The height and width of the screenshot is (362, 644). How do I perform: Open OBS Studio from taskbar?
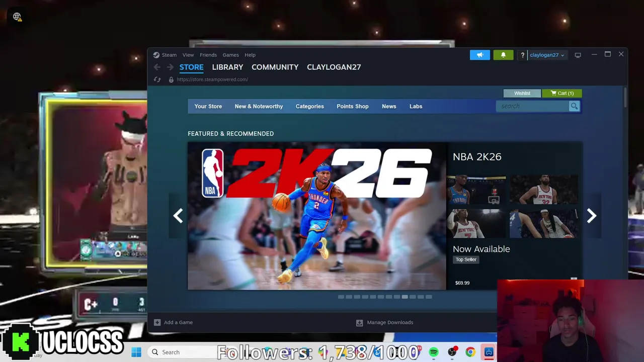[x=452, y=352]
